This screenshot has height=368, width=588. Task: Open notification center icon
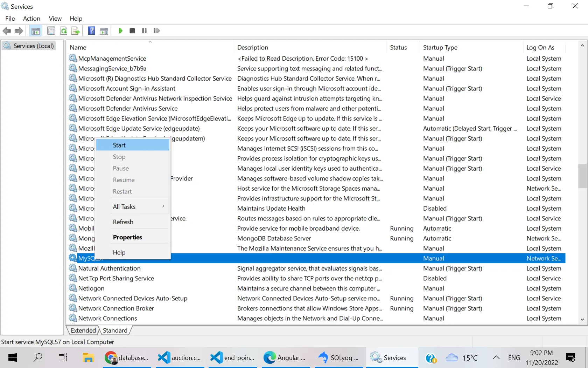570,357
